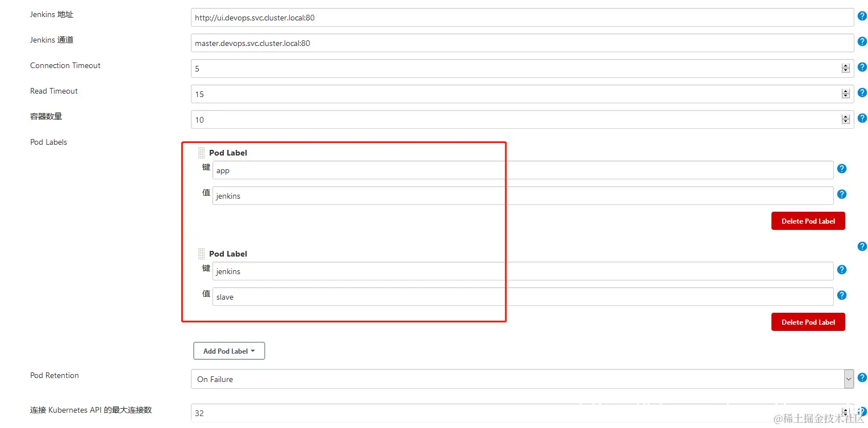Click the key field containing app

click(x=523, y=170)
